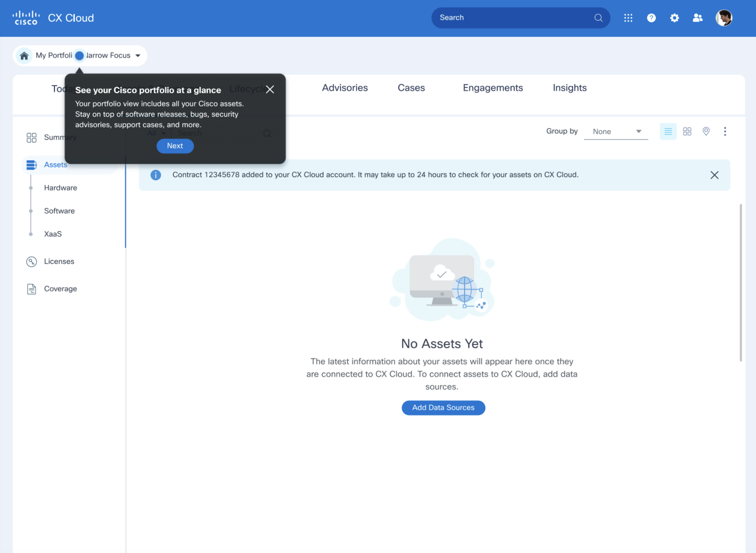
Task: Open Licenses in the sidebar
Action: 59,261
